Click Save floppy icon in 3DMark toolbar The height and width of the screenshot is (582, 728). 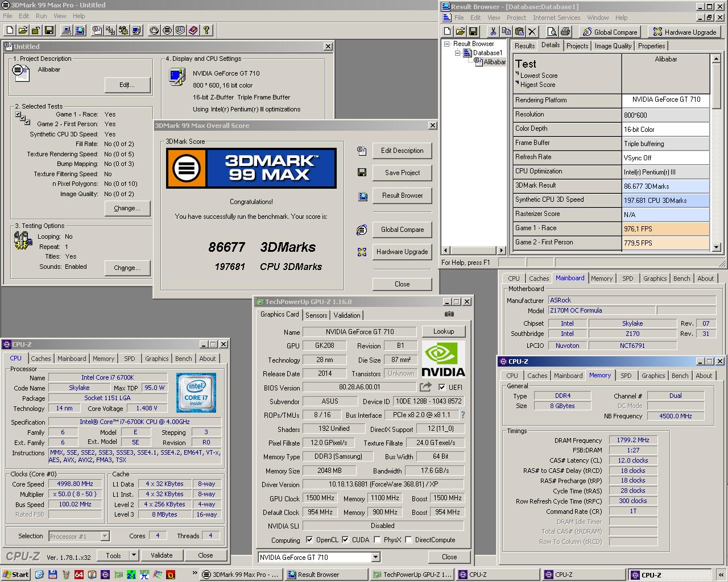49,30
